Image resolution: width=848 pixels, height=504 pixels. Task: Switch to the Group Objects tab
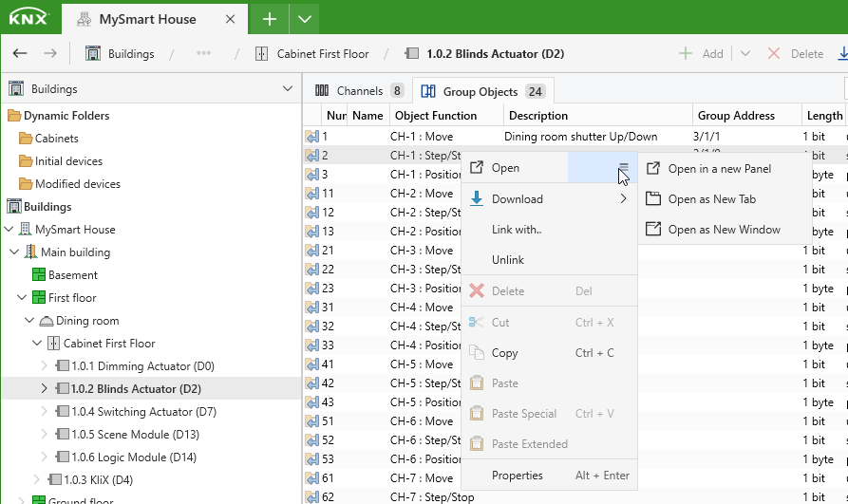tap(482, 91)
